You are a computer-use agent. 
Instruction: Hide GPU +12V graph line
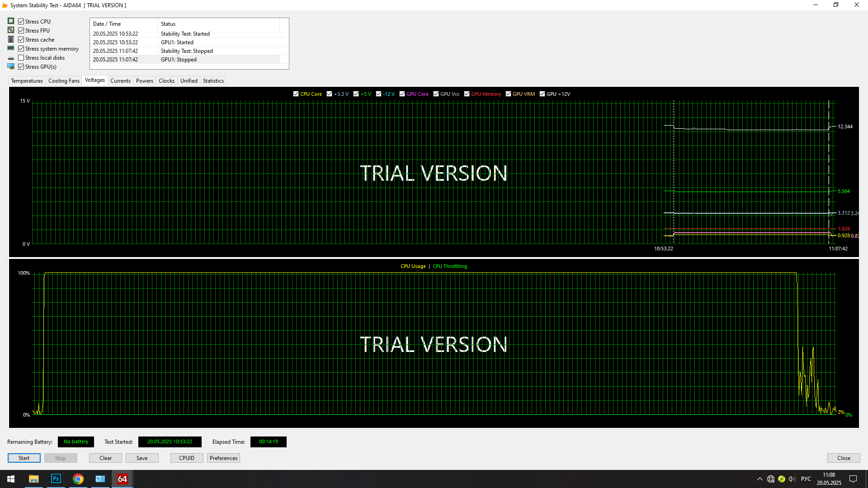click(x=542, y=94)
